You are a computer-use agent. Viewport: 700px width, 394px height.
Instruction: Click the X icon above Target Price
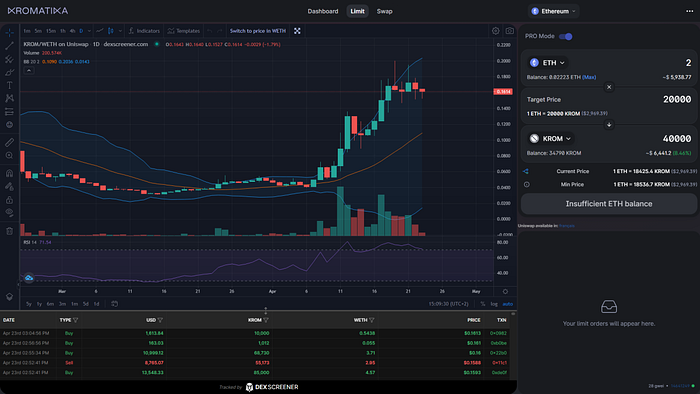(x=609, y=87)
